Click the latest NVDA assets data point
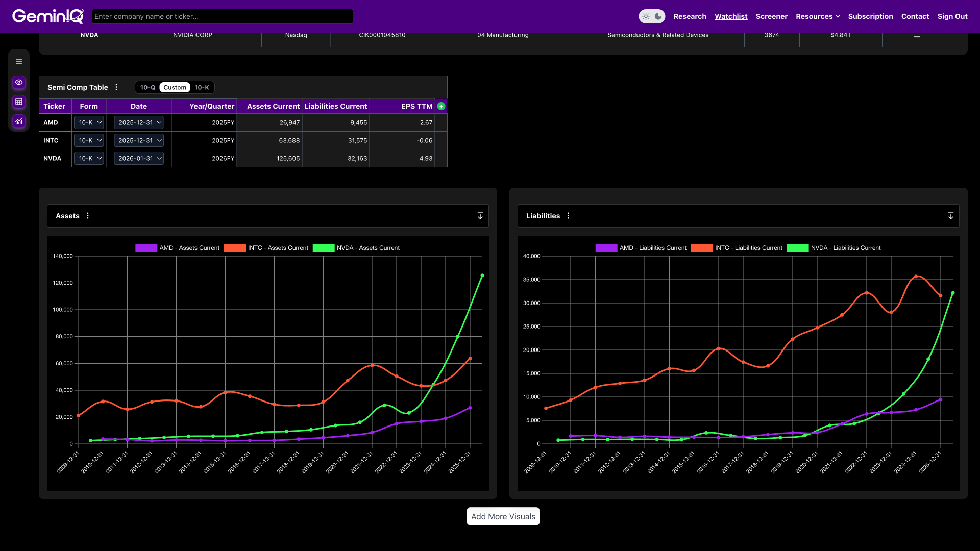Image resolution: width=980 pixels, height=551 pixels. [x=482, y=275]
